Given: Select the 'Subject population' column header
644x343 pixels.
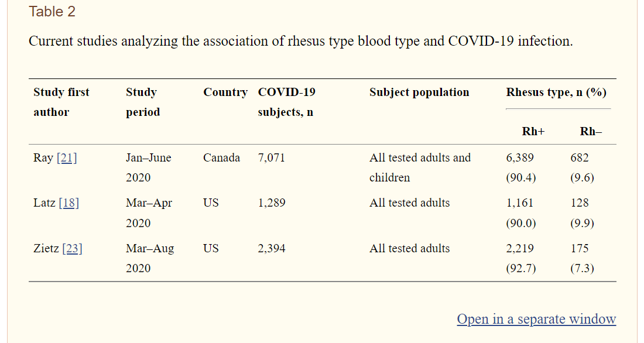Looking at the screenshot, I should click(419, 92).
